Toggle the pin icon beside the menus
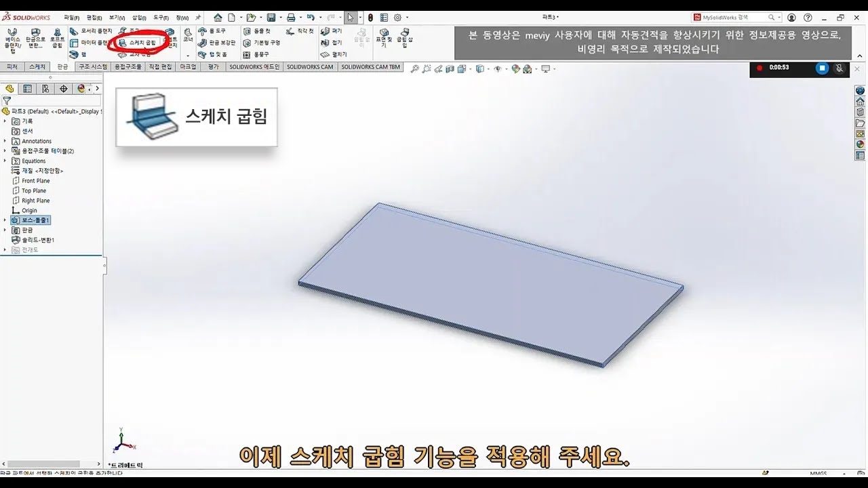 (198, 18)
